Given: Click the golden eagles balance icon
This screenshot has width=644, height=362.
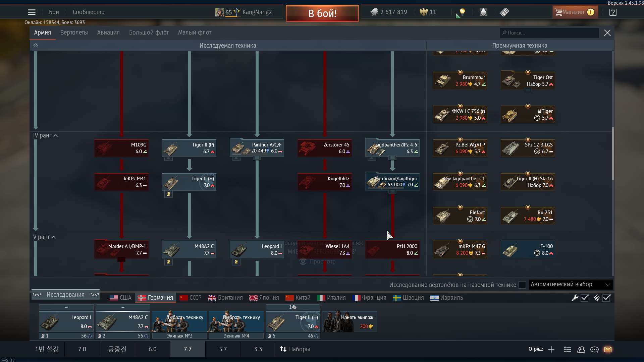Looking at the screenshot, I should click(424, 12).
